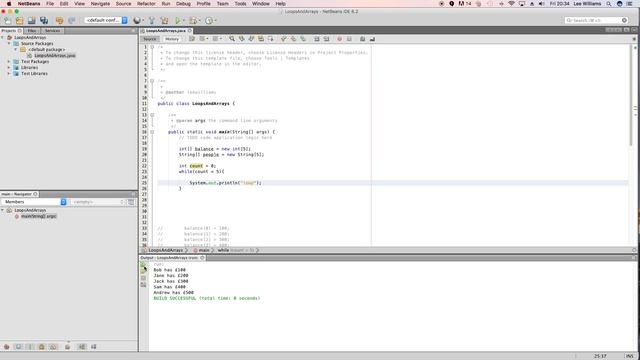Toggle Show Static Members navigator filter

pyautogui.click(x=30, y=347)
